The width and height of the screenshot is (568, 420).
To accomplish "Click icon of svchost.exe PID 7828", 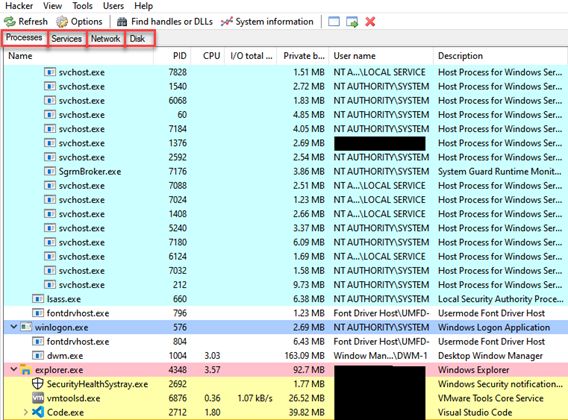I will (50, 72).
